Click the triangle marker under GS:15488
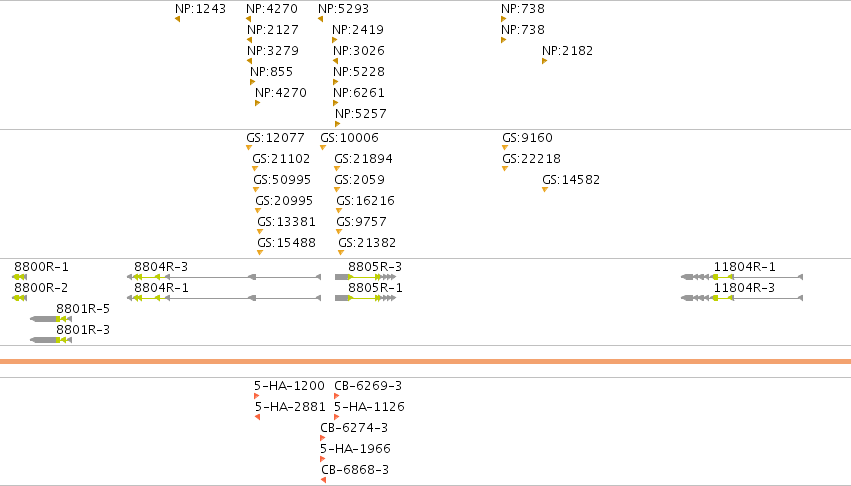The height and width of the screenshot is (486, 851). tap(260, 253)
